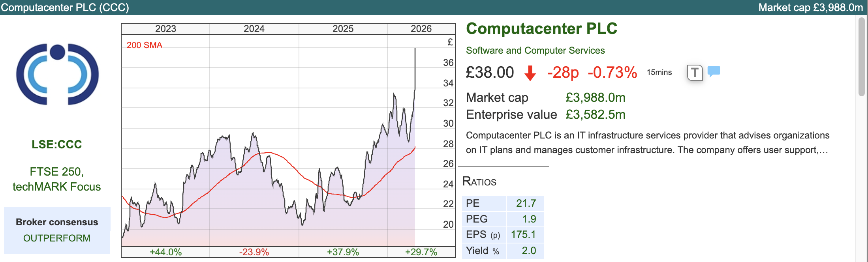Select the 2024 year column in chart
Viewport: 868px width, 262px height.
[x=254, y=29]
